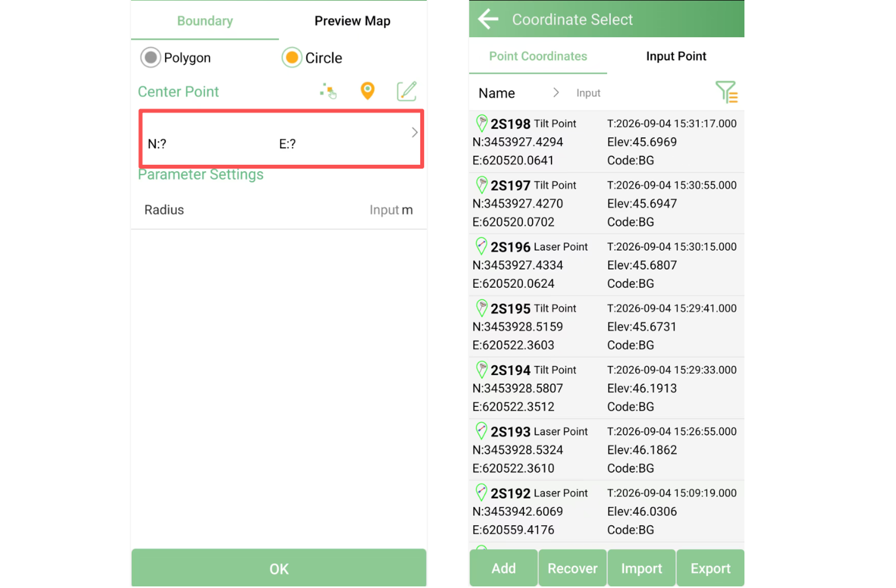Click the Import button
The image size is (896, 588).
[641, 568]
